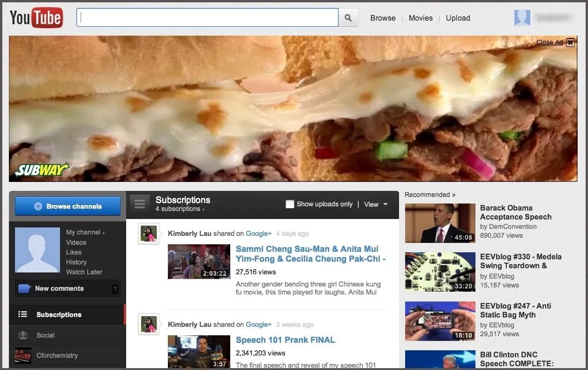The height and width of the screenshot is (370, 588).
Task: Click the Google+ link on the 4 days ago post
Action: [259, 234]
